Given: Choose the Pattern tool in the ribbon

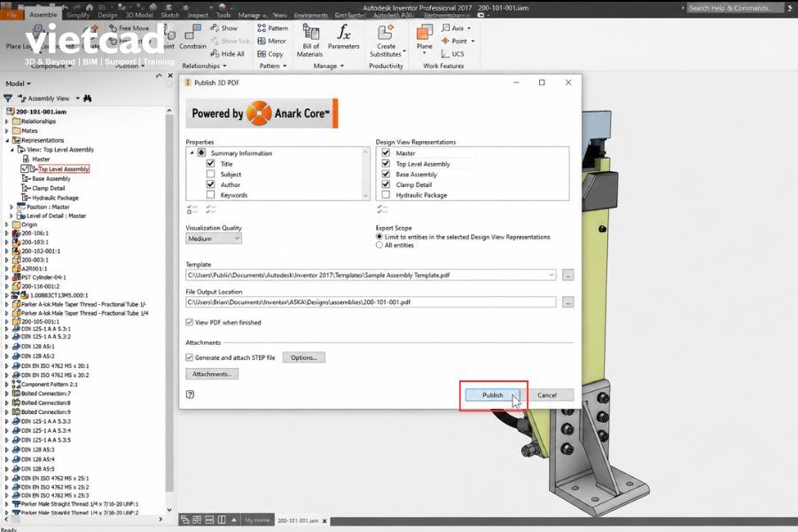Looking at the screenshot, I should 273,28.
